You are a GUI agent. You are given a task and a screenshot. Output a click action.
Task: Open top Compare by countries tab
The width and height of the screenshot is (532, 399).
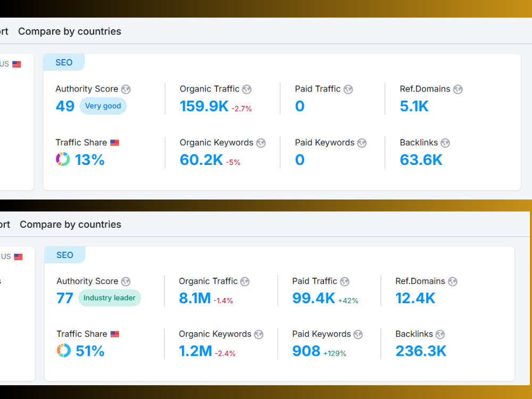pos(70,31)
